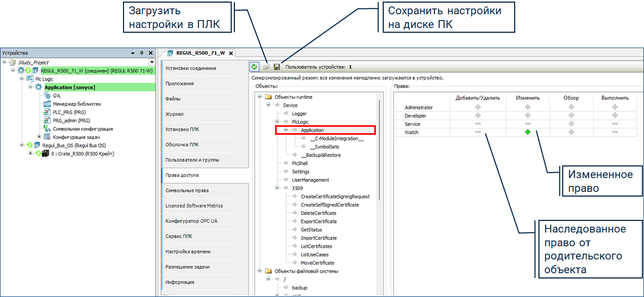The image size is (644, 297).
Task: Open the PLC_PRG (PRG) program icon
Action: [x=48, y=113]
